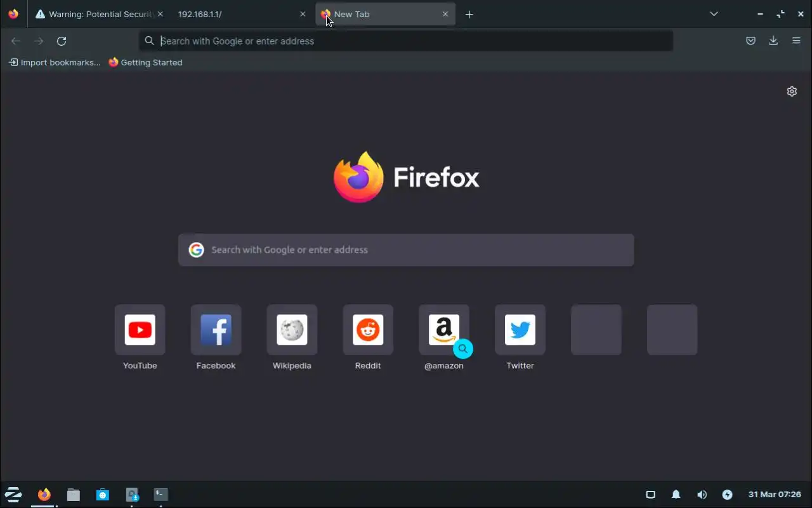812x508 pixels.
Task: Open a new tab with plus button
Action: [x=469, y=14]
